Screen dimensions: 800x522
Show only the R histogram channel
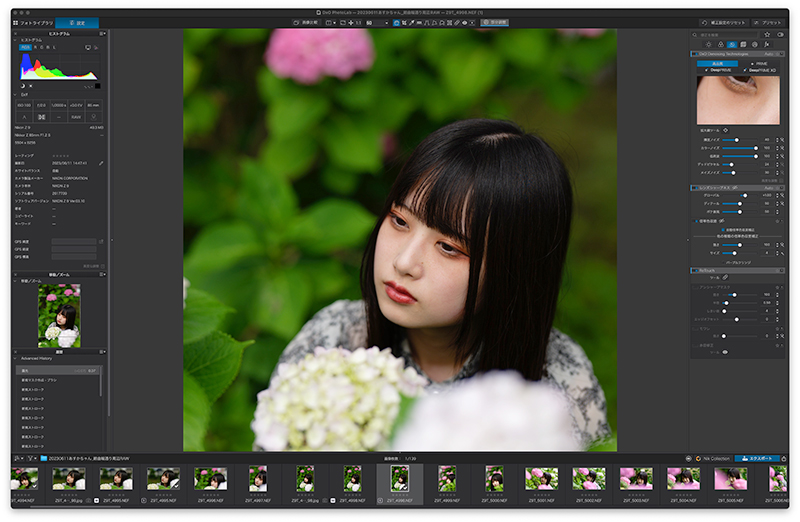coord(36,47)
